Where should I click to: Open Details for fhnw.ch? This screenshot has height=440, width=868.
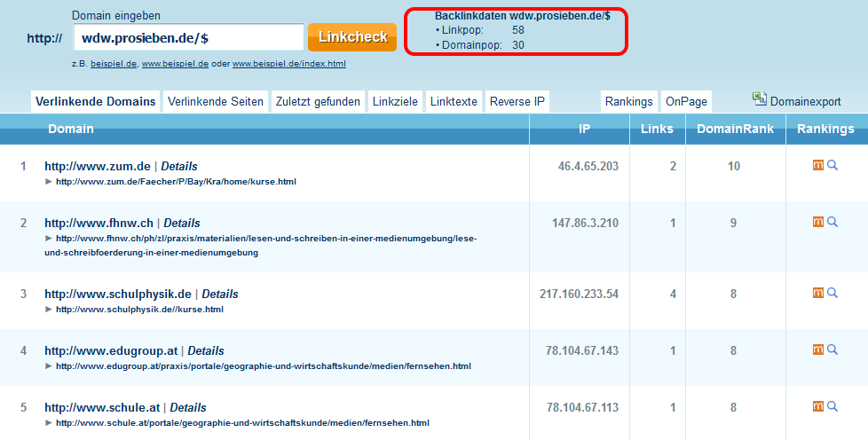pos(182,223)
